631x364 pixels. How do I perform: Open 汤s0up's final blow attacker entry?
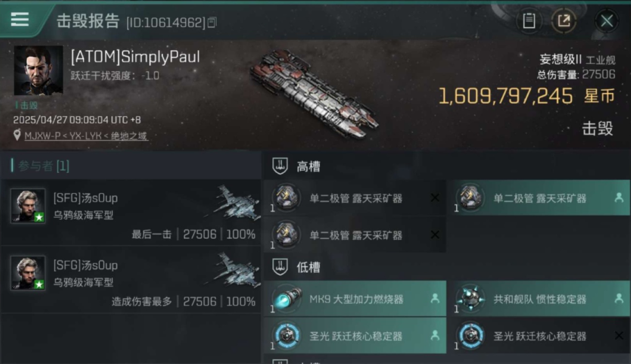(131, 213)
